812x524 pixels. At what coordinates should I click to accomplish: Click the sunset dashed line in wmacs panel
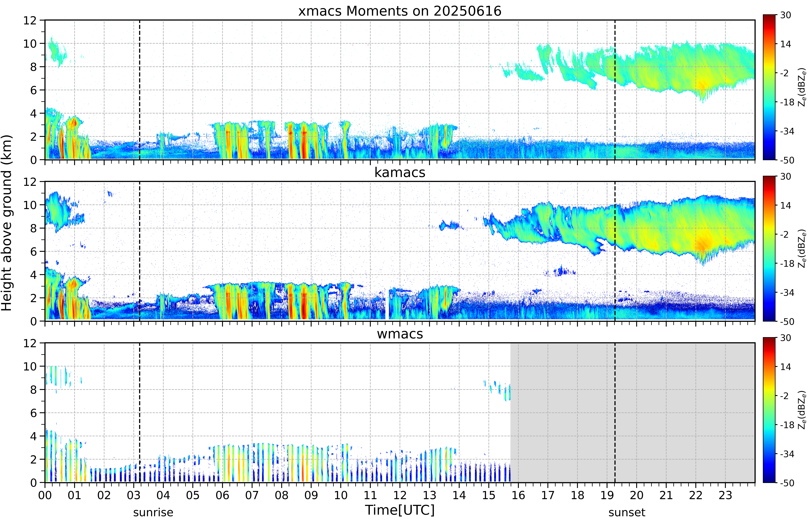click(615, 413)
